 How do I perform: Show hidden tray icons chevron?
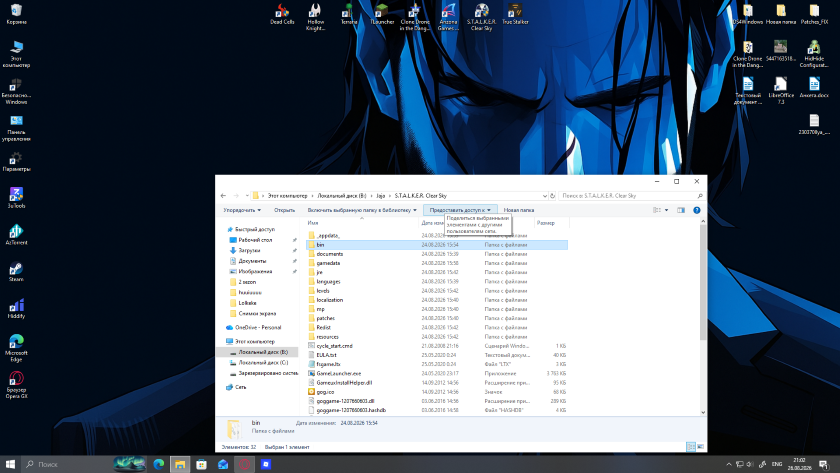[x=729, y=464]
